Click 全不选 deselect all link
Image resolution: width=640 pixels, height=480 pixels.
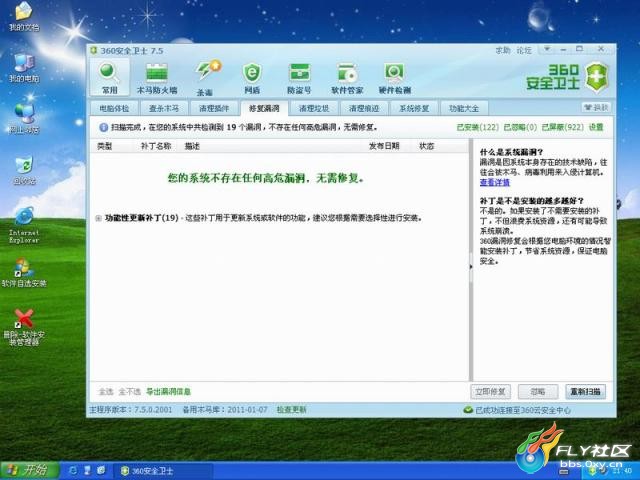coord(129,392)
